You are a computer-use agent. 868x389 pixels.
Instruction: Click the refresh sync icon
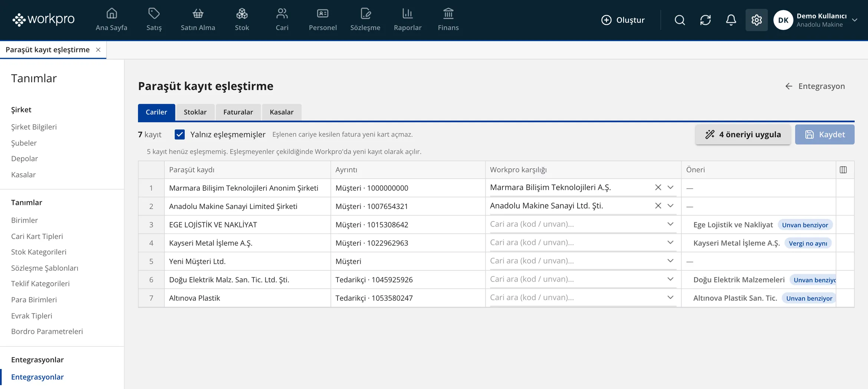click(705, 20)
